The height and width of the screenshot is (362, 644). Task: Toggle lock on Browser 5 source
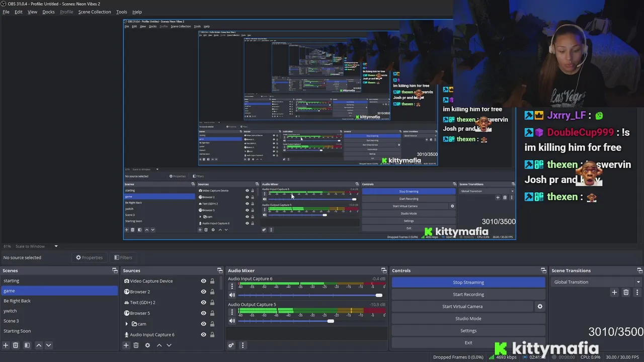coord(212,313)
